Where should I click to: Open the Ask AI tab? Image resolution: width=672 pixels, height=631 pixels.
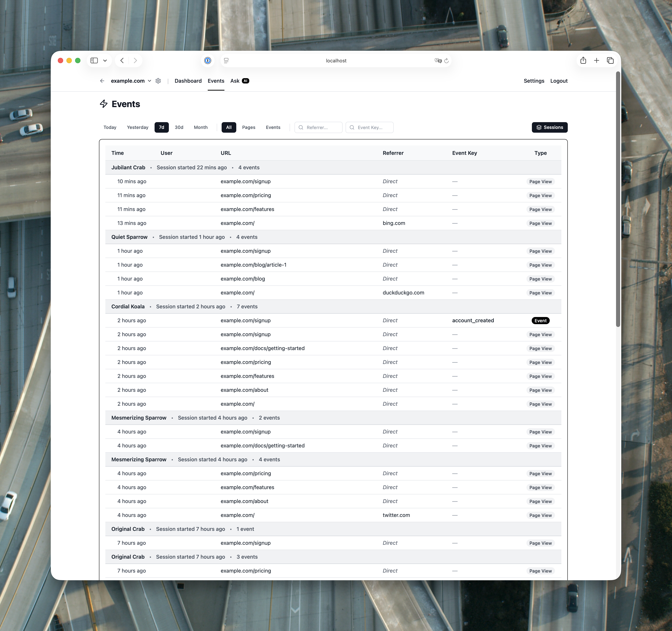tap(240, 81)
